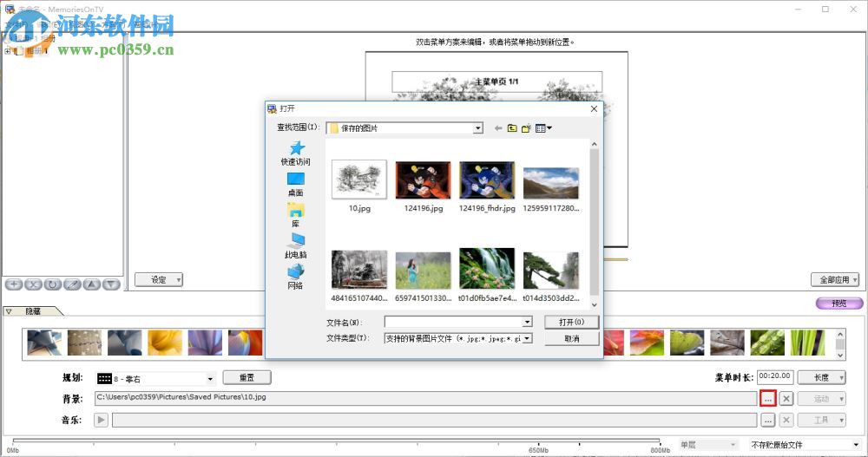This screenshot has width=868, height=457.
Task: Open the 长度 dropdown button
Action: coord(821,377)
